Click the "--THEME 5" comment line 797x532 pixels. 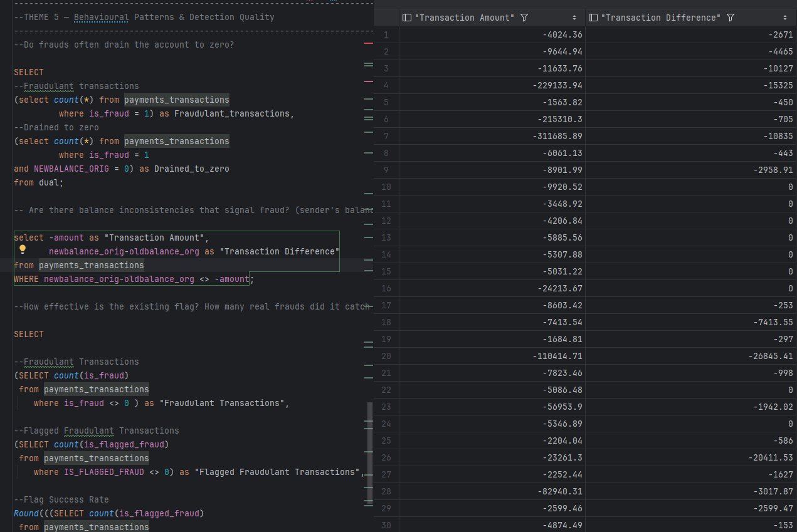144,17
